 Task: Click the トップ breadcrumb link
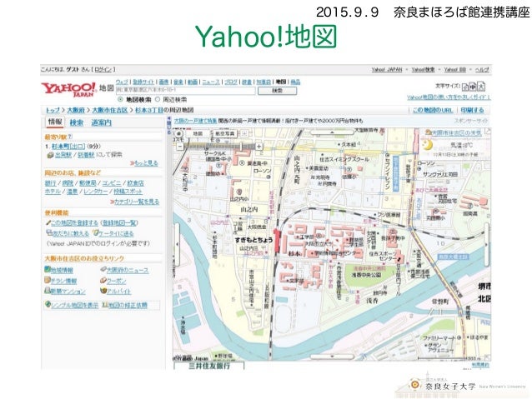tap(53, 110)
